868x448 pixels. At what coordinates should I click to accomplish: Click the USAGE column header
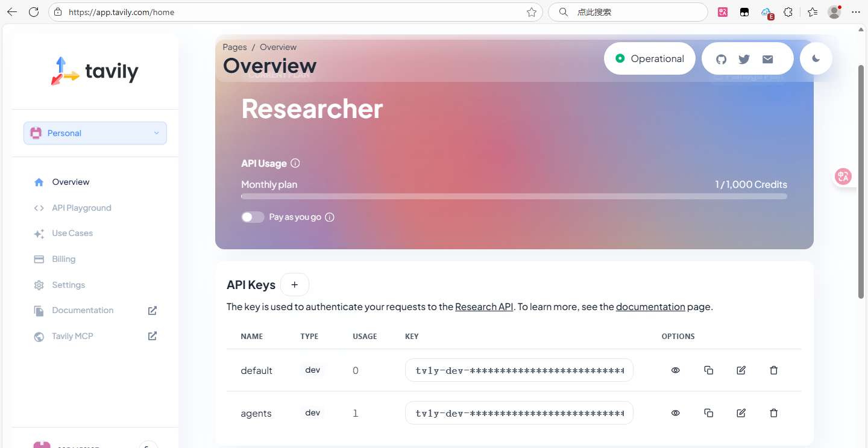[365, 337]
